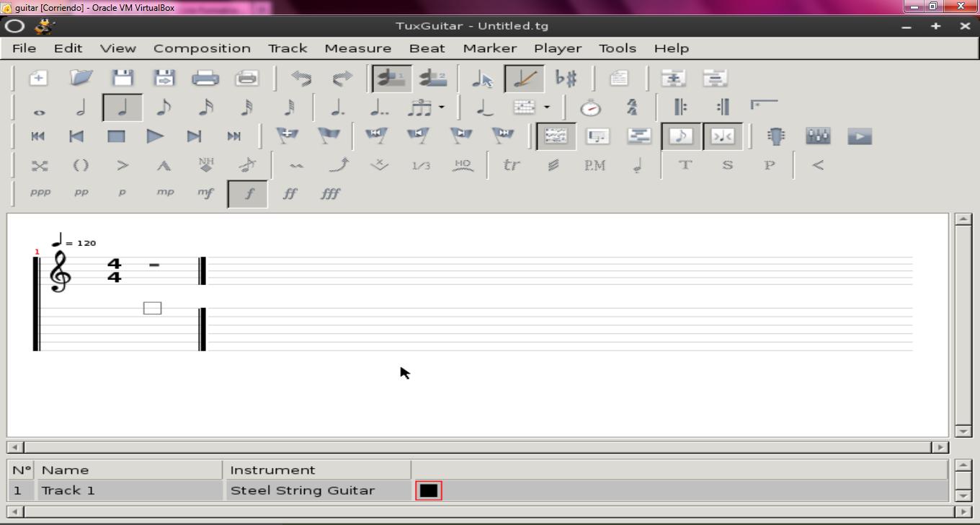Click the Undo arrow icon

[x=300, y=78]
